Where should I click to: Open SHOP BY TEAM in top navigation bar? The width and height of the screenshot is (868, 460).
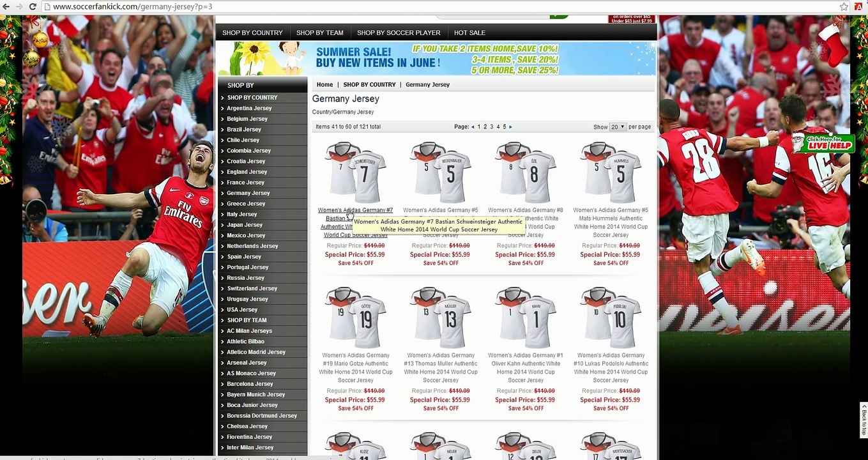320,33
